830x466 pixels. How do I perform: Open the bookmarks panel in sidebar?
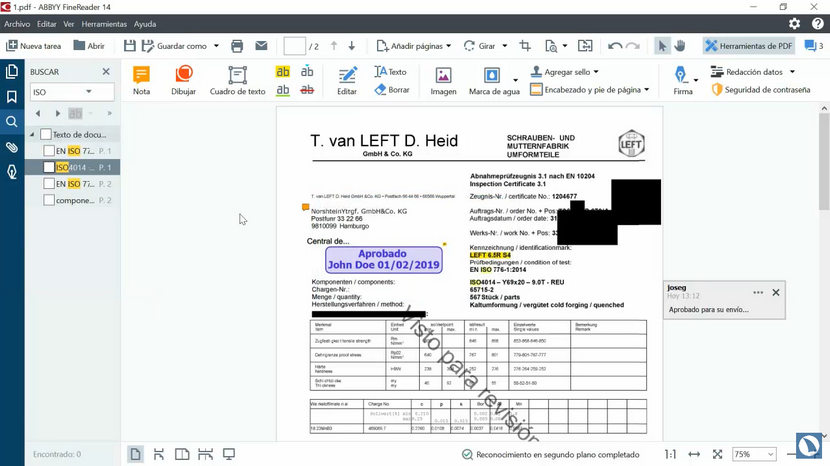[12, 96]
